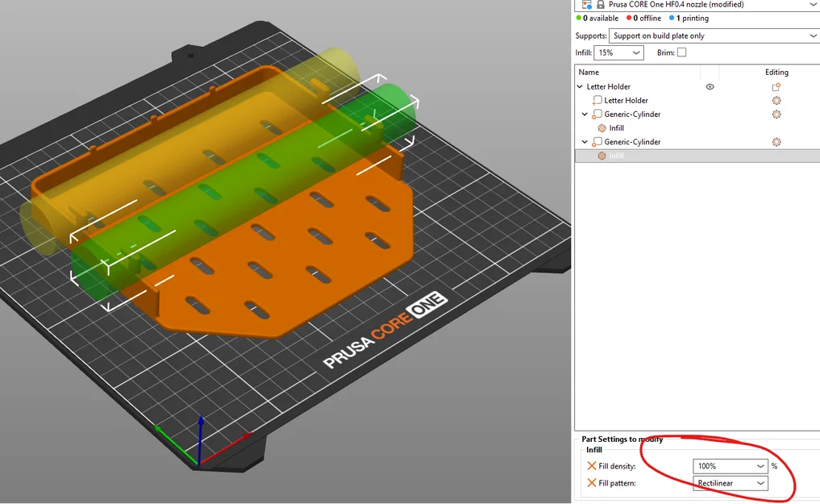
Task: Click the settings gear of the Letter Holder part
Action: [x=776, y=100]
